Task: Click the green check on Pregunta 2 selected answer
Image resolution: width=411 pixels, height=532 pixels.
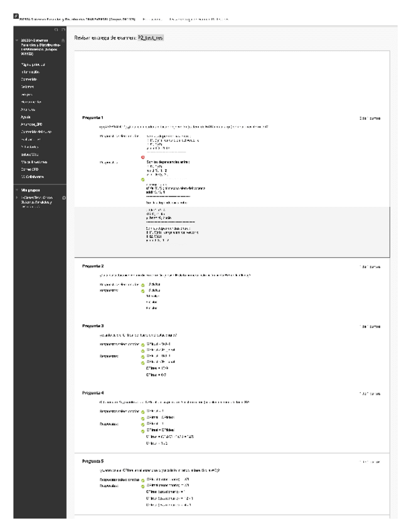Action: (x=143, y=285)
